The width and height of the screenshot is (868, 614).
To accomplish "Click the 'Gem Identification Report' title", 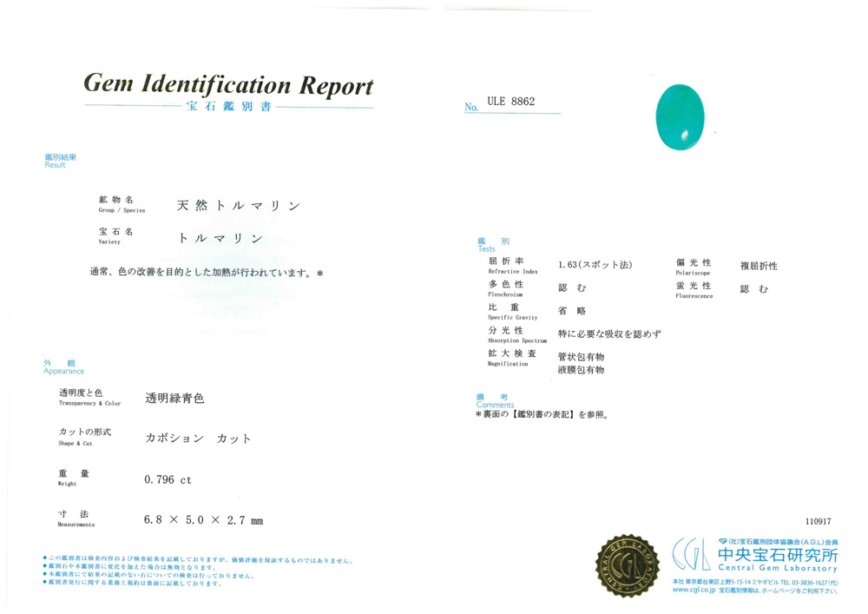I will (228, 85).
